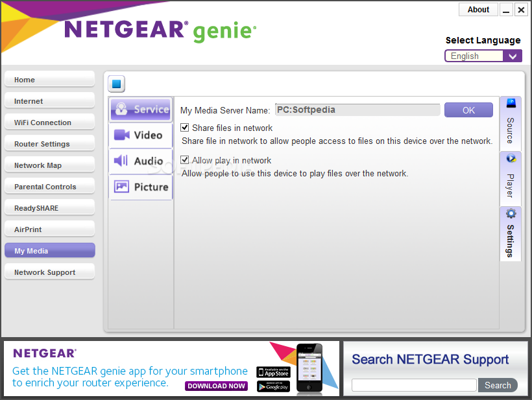Switch to the Source vertical tab
532x400 pixels.
pyautogui.click(x=511, y=124)
